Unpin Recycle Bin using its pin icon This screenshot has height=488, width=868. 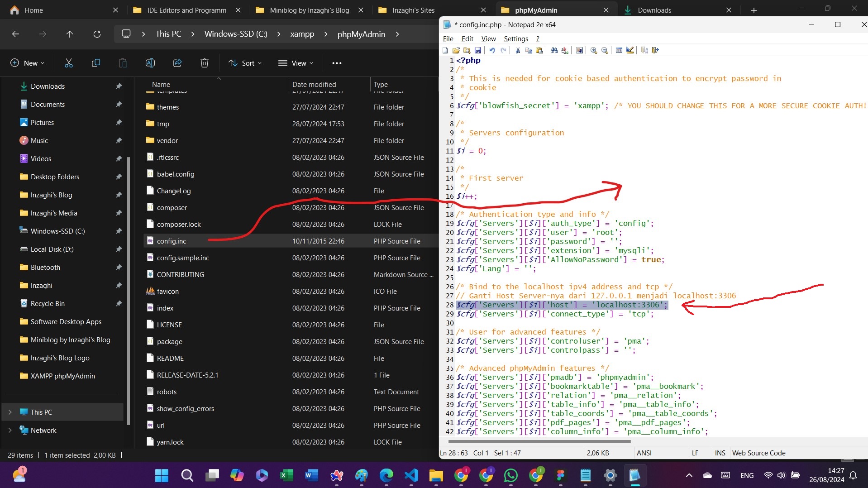(x=119, y=303)
